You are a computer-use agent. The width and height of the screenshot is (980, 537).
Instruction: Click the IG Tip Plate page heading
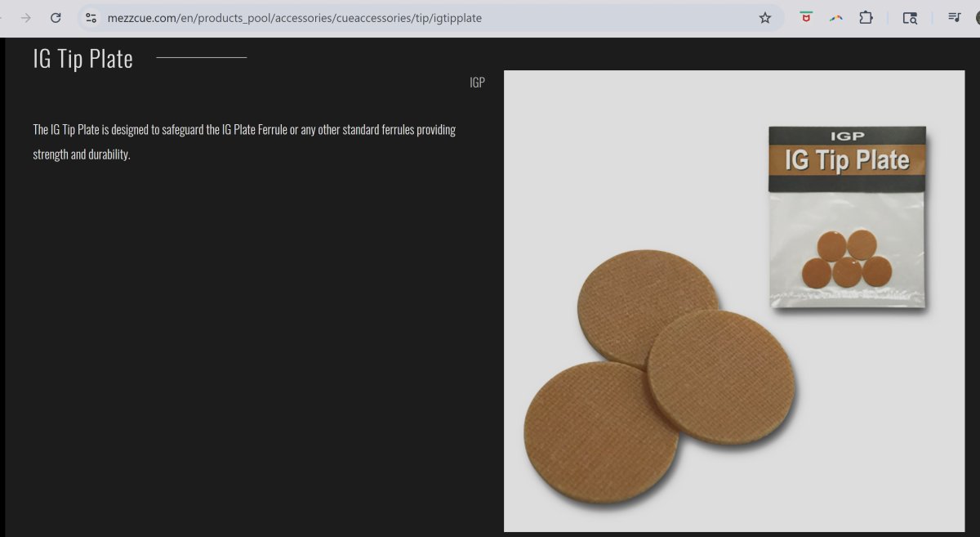(82, 58)
